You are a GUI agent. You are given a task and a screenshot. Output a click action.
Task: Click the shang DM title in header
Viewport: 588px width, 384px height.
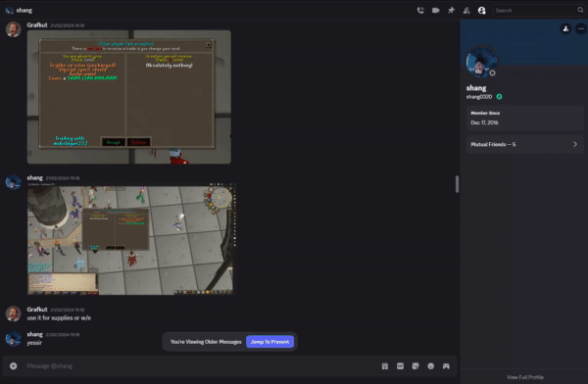point(24,11)
